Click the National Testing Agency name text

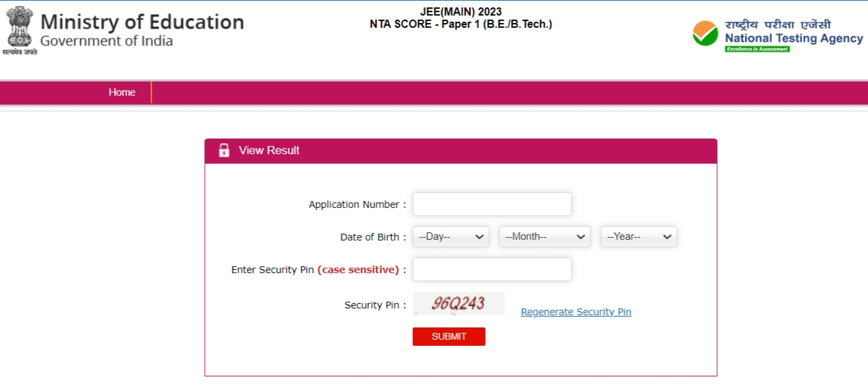coord(793,38)
